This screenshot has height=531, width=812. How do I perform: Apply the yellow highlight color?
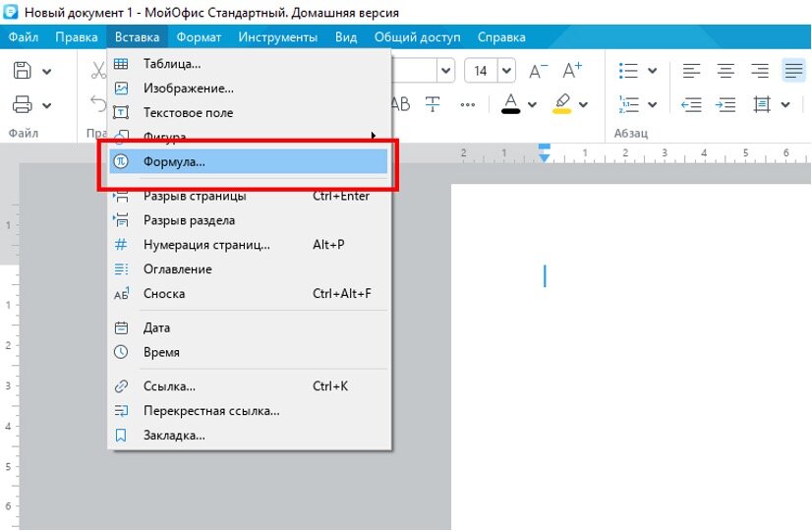(562, 103)
